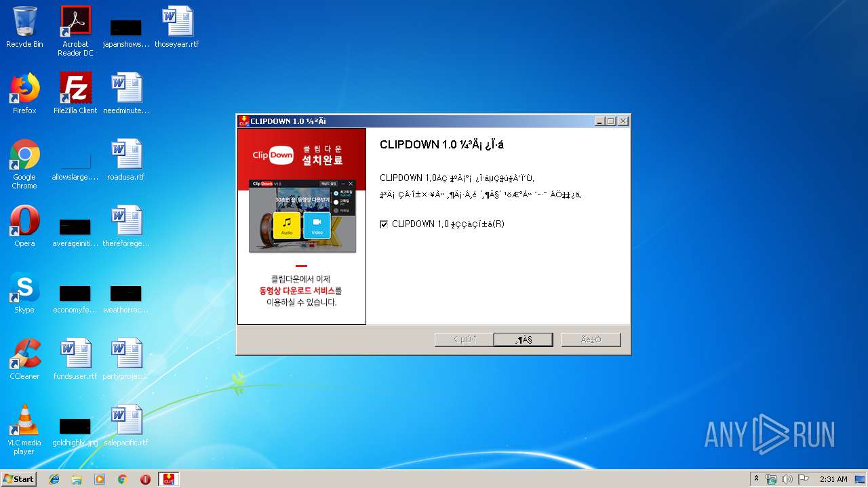The image size is (868, 488).
Task: Click Show desktop button at taskbar end
Action: click(x=861, y=479)
